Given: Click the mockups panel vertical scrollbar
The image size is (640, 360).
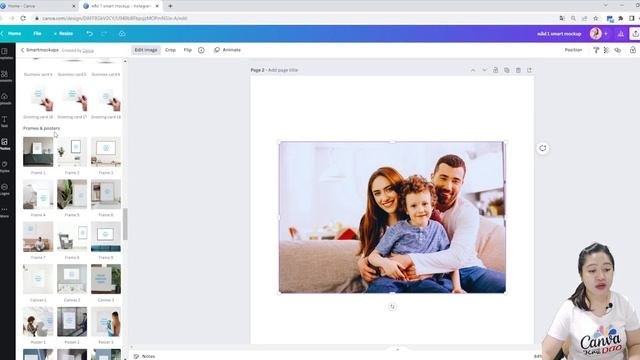Looking at the screenshot, I should (125, 224).
